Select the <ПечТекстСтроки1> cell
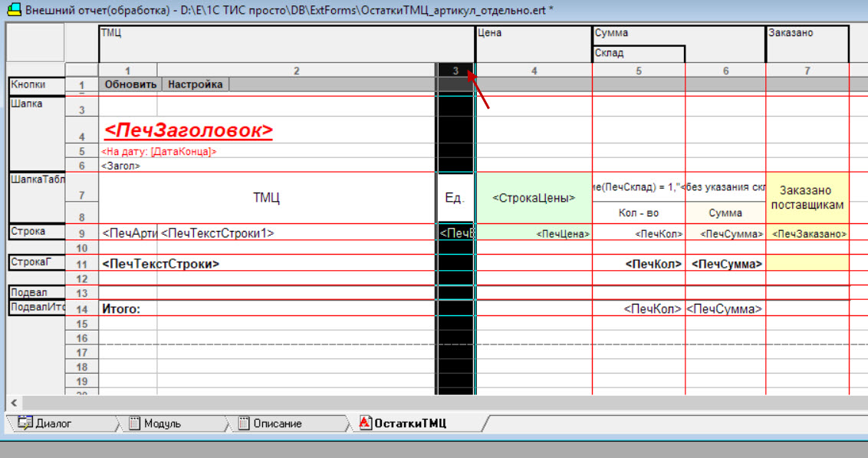This screenshot has width=868, height=458. pos(296,233)
